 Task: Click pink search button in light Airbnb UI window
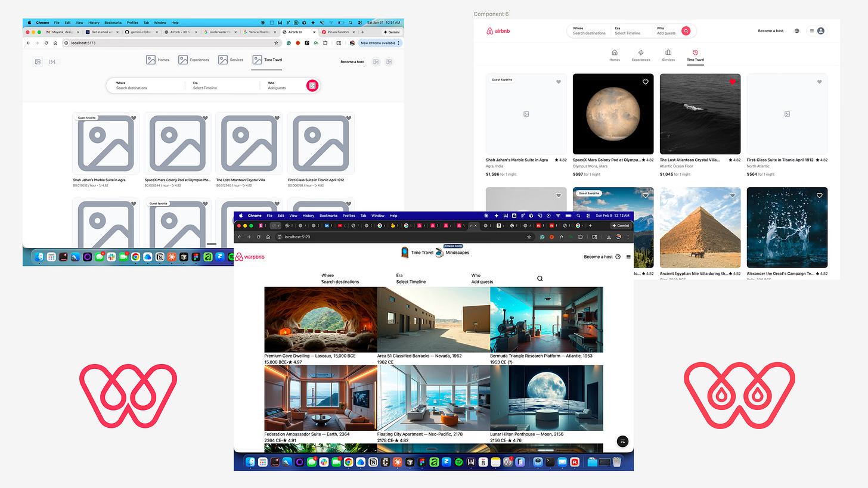coord(312,86)
